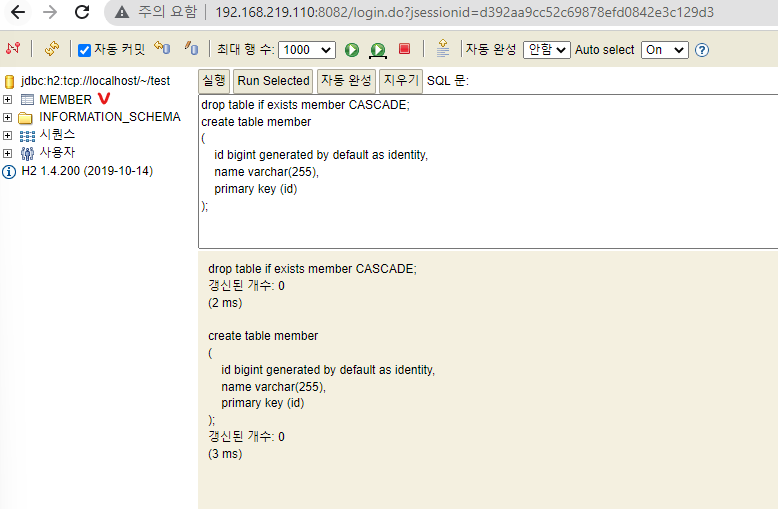Click the yellow database cylinder icon
This screenshot has height=509, width=778.
click(x=9, y=81)
